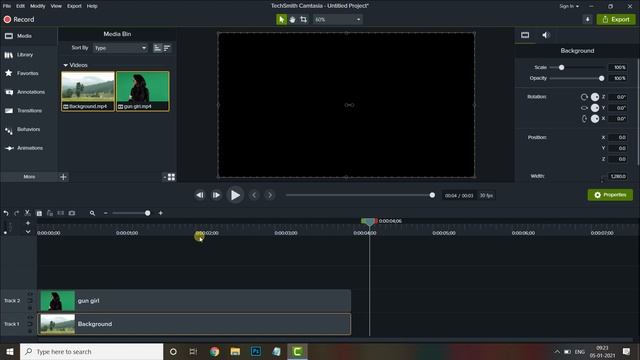Select the Edit (arrow) mode tool
640x360 pixels.
point(281,19)
